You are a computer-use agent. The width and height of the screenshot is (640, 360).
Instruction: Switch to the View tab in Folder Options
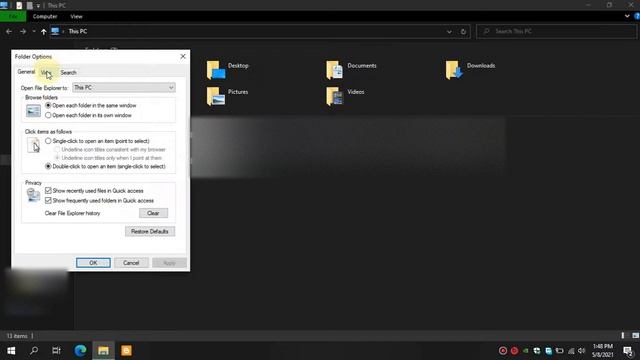click(46, 73)
